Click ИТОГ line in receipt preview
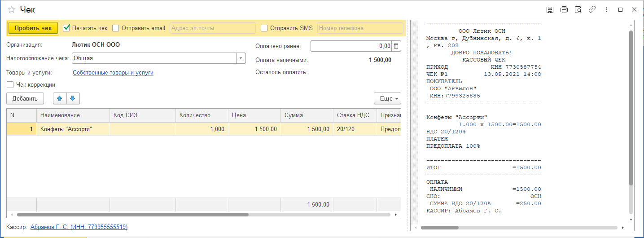 [x=484, y=167]
